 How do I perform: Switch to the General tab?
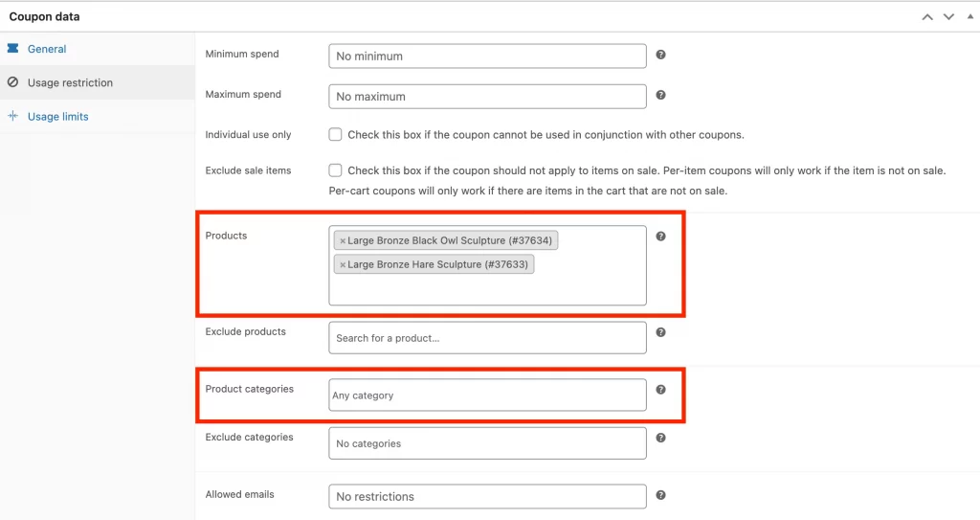(x=47, y=49)
